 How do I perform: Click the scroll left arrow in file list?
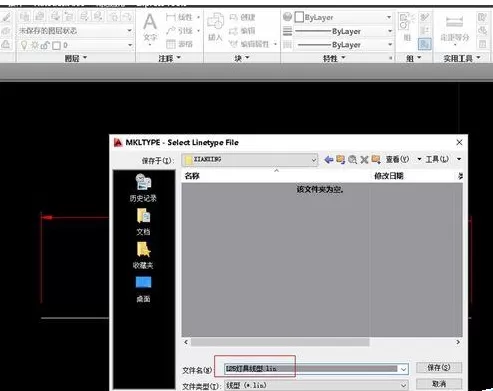tap(186, 342)
